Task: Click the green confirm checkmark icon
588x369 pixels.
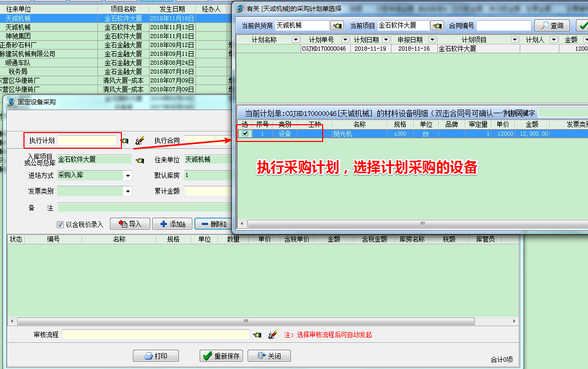Action: pos(584,25)
